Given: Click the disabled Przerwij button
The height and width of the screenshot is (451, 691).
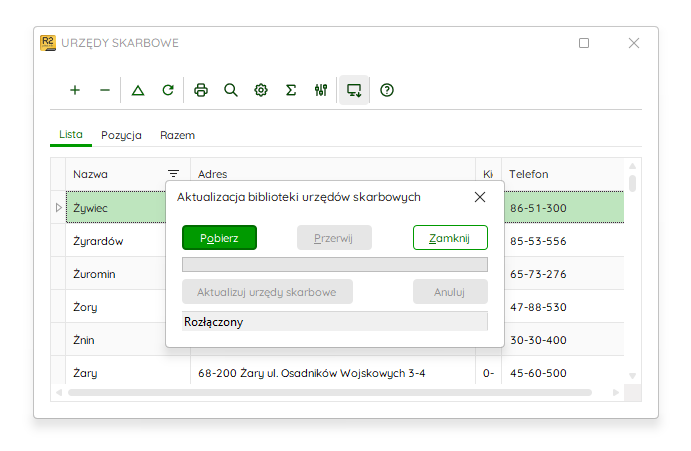Looking at the screenshot, I should coord(334,238).
